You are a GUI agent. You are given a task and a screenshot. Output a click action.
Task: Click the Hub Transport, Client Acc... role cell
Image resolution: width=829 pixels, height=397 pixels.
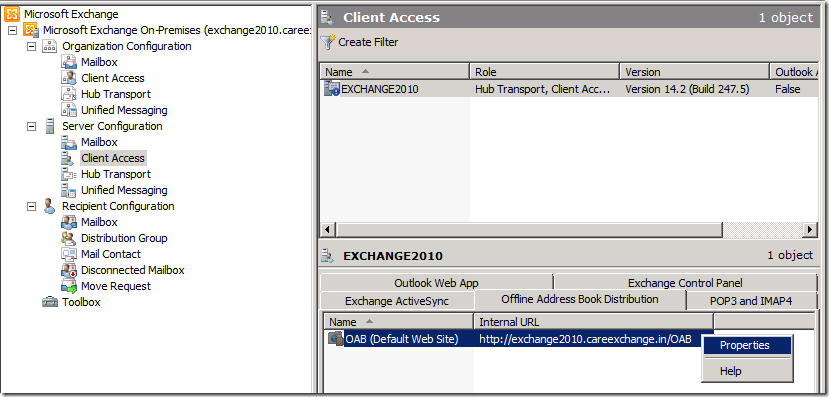[543, 89]
